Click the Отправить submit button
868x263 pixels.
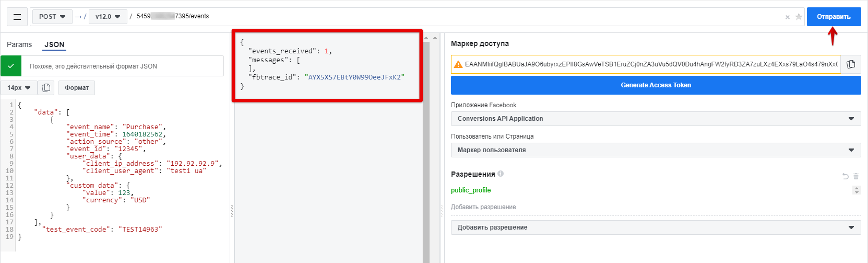(x=834, y=17)
